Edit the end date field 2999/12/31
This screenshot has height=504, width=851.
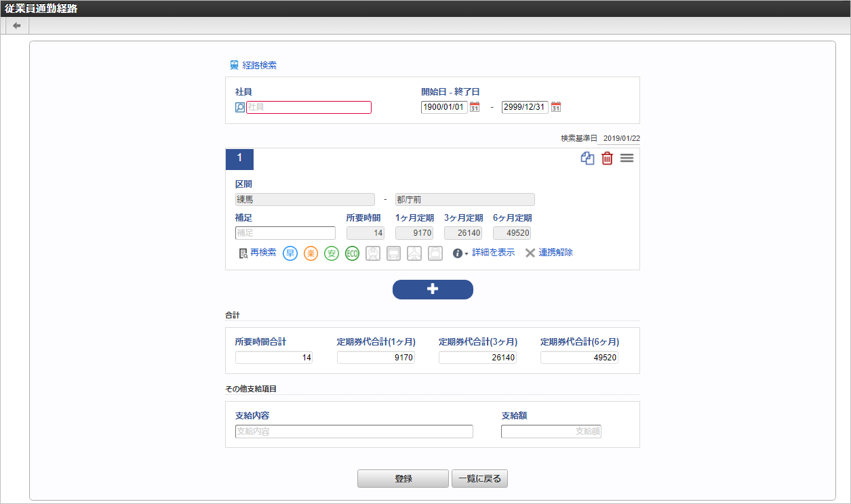525,107
